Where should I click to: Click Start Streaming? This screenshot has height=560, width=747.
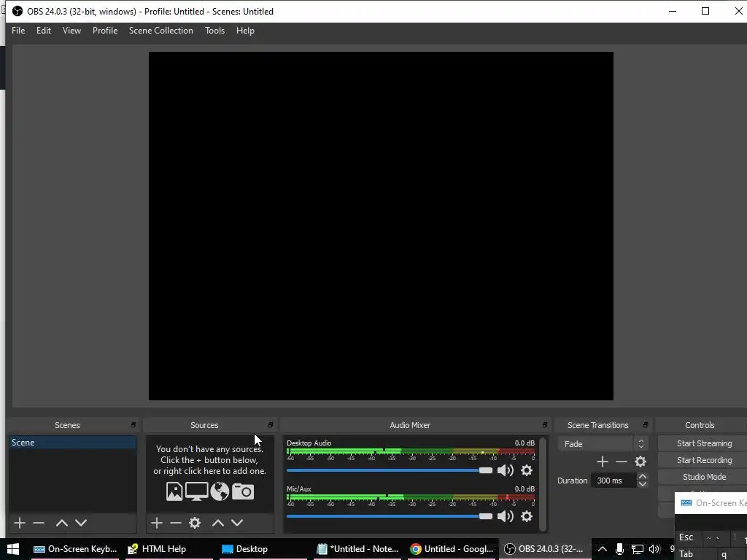click(x=703, y=443)
